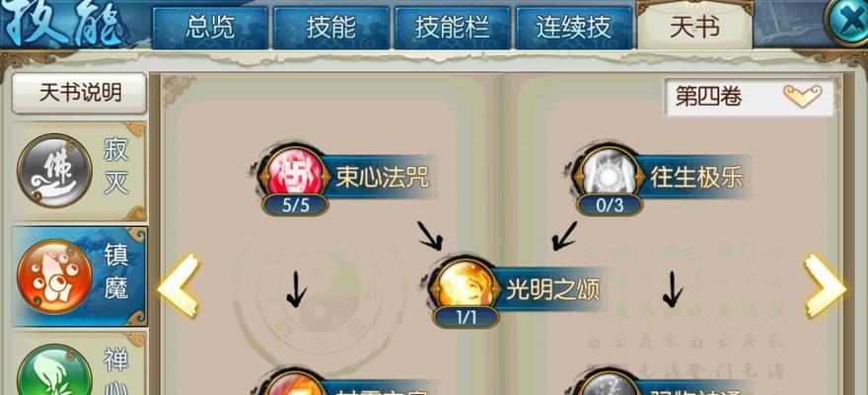Image resolution: width=868 pixels, height=395 pixels.
Task: Choose the 禅心 green sidebar icon
Action: 54,372
